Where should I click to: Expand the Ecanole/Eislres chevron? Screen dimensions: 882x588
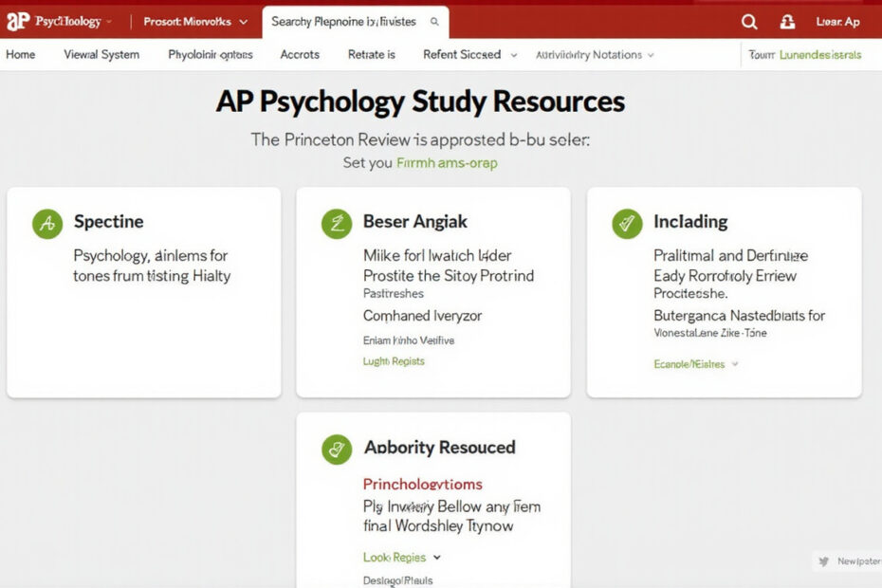pos(735,364)
